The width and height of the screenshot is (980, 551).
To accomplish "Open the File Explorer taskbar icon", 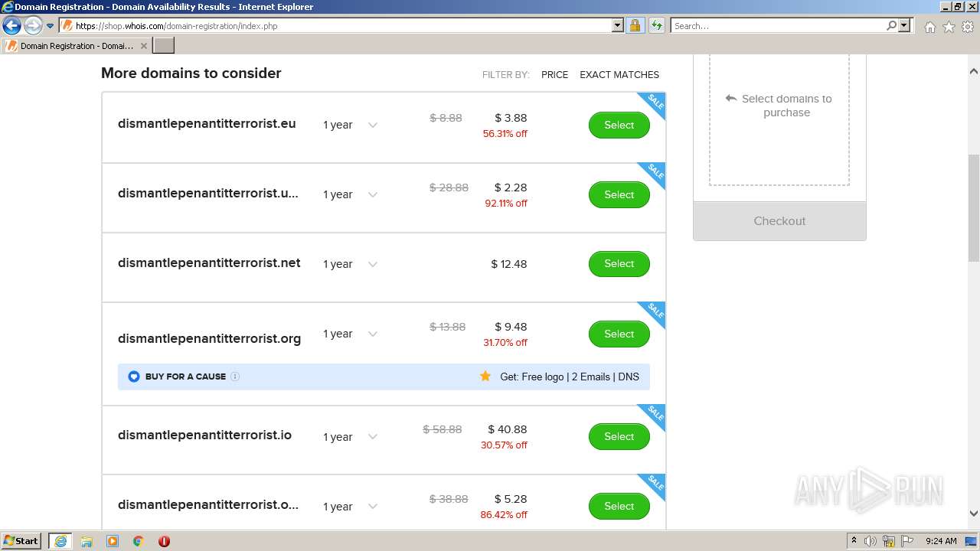I will click(87, 541).
